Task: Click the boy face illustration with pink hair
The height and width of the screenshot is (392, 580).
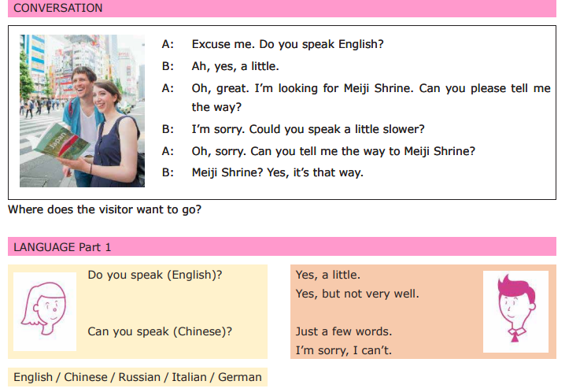Action: click(x=515, y=311)
